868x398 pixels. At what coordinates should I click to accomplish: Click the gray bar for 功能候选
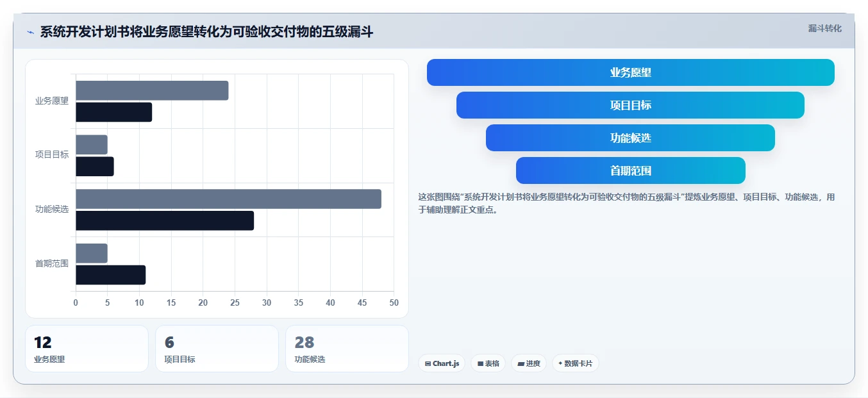(x=228, y=199)
